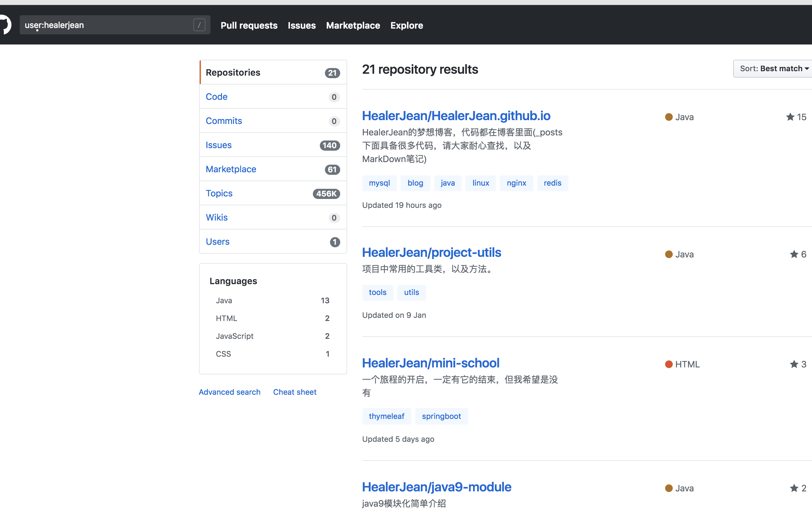Click the HTML language color dot
This screenshot has height=513, width=812.
pos(669,364)
